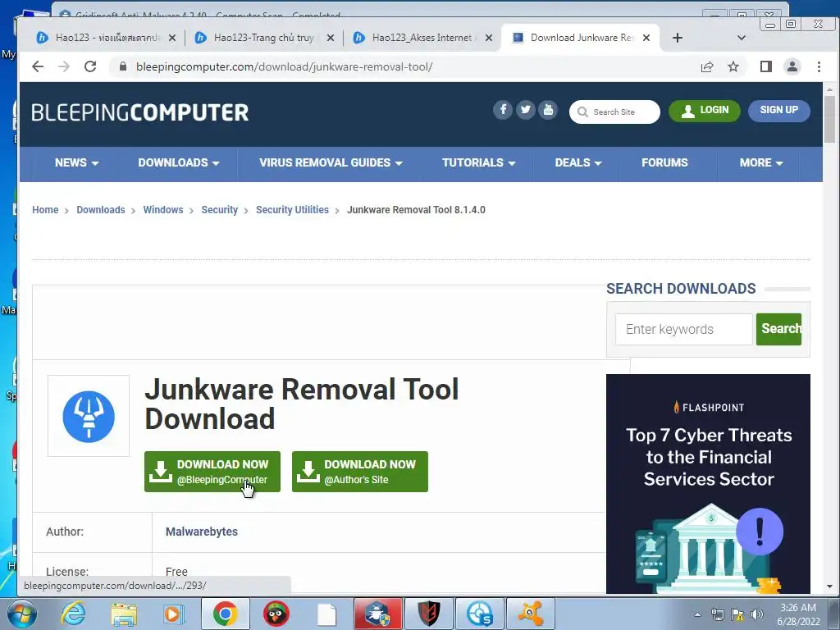
Task: Expand the DOWNLOADS menu
Action: (178, 163)
